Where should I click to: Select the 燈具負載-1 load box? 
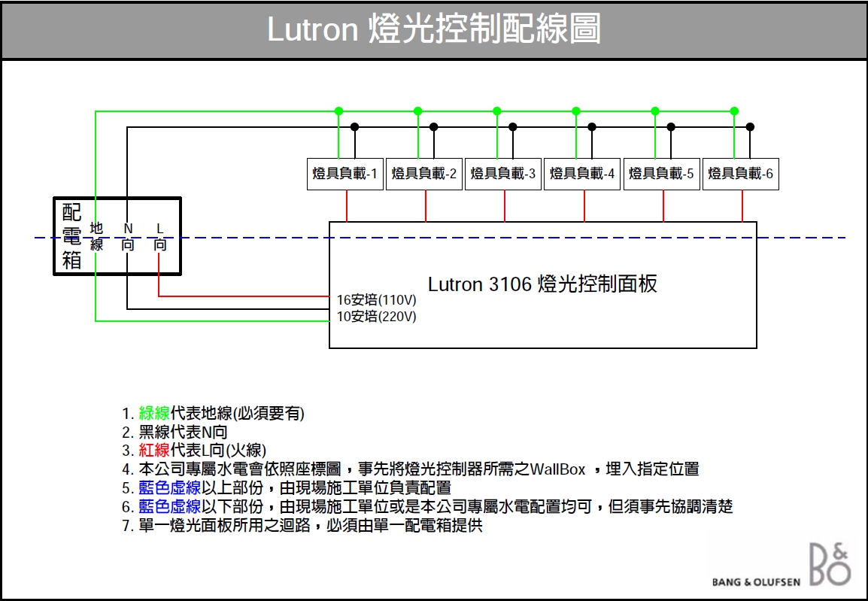345,174
